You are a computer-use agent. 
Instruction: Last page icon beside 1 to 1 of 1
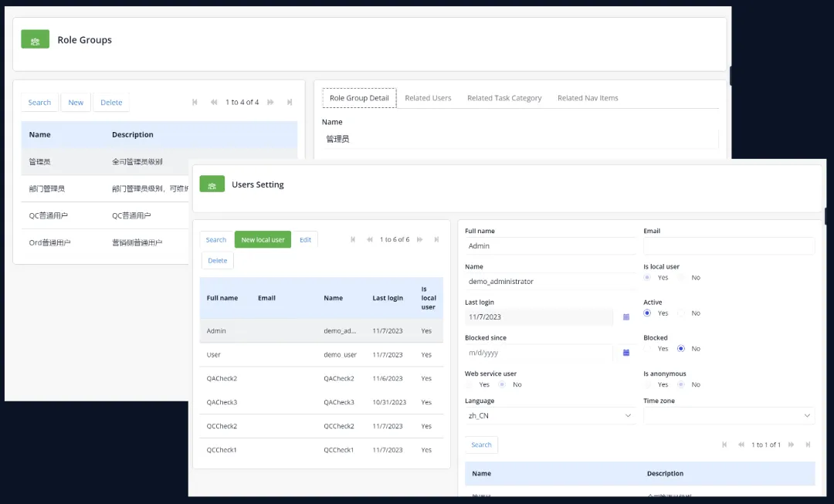808,445
